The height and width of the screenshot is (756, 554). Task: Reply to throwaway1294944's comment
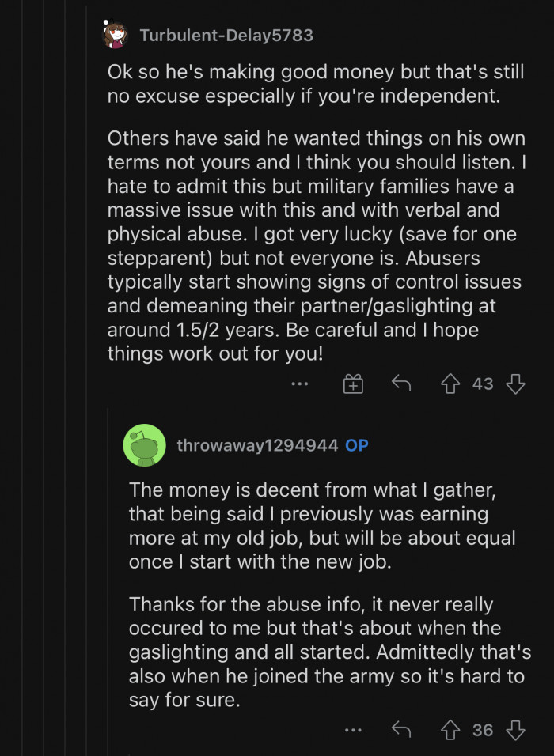click(401, 730)
